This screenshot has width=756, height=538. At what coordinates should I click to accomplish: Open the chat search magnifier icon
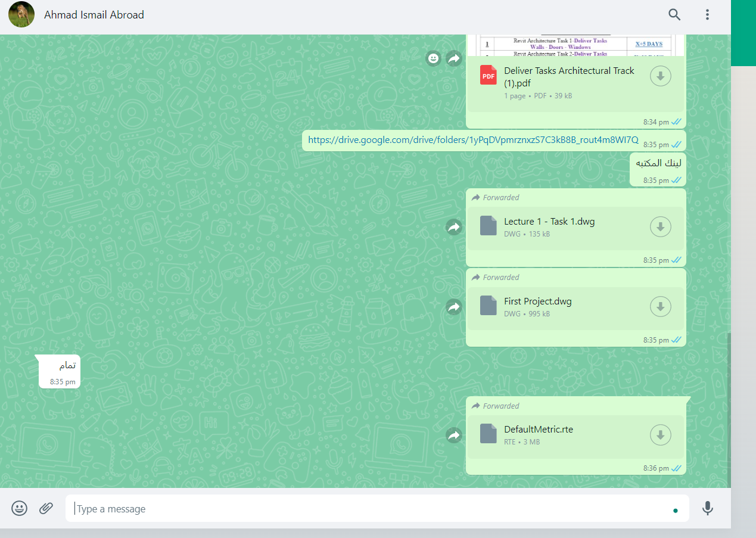[x=674, y=15]
